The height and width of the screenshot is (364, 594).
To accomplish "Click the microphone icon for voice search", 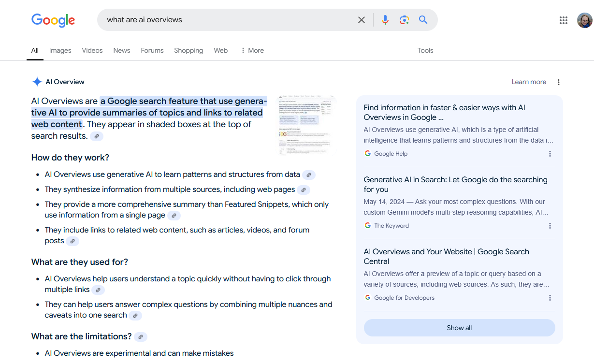I will tap(385, 20).
